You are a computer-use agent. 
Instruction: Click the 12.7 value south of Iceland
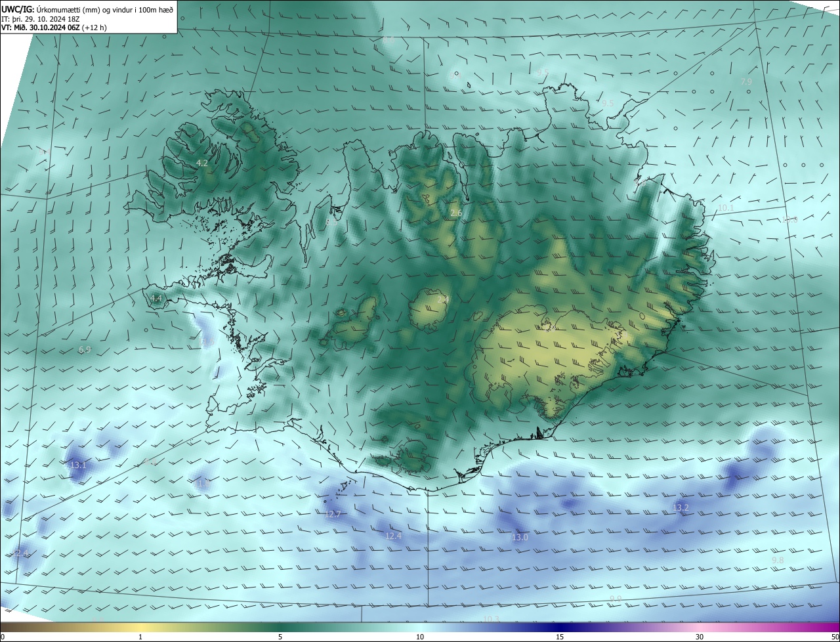tap(333, 514)
